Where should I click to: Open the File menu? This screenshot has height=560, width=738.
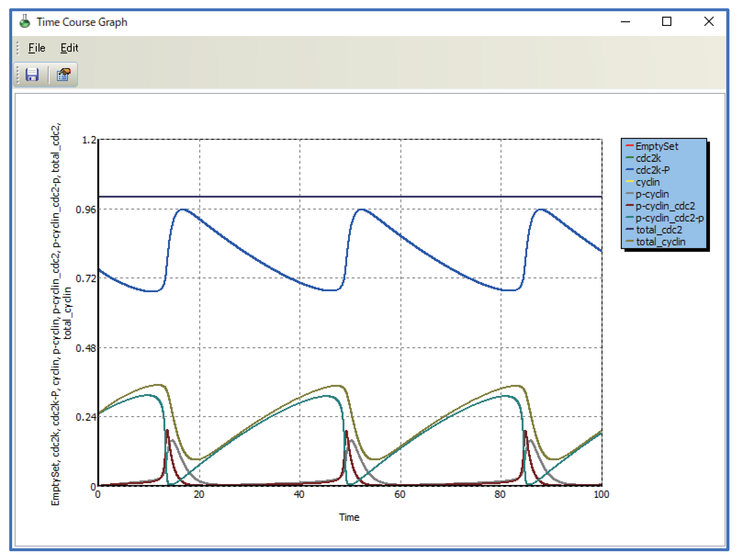37,48
